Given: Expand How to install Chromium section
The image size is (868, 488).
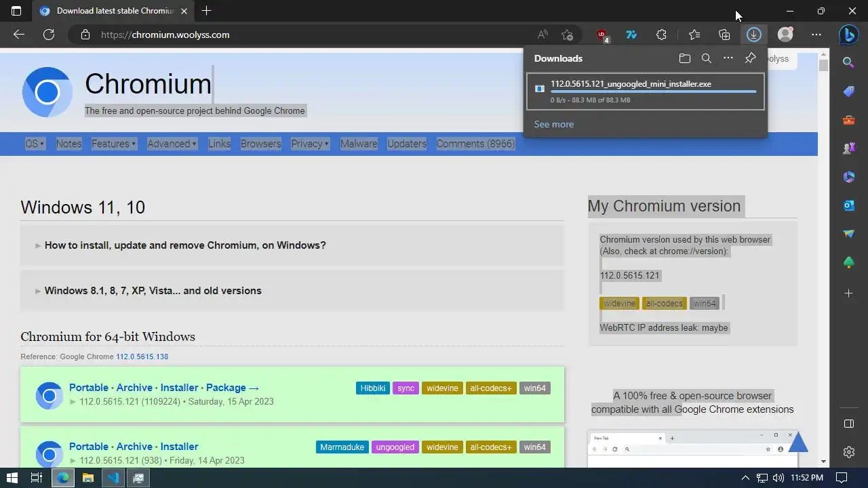Looking at the screenshot, I should (292, 245).
